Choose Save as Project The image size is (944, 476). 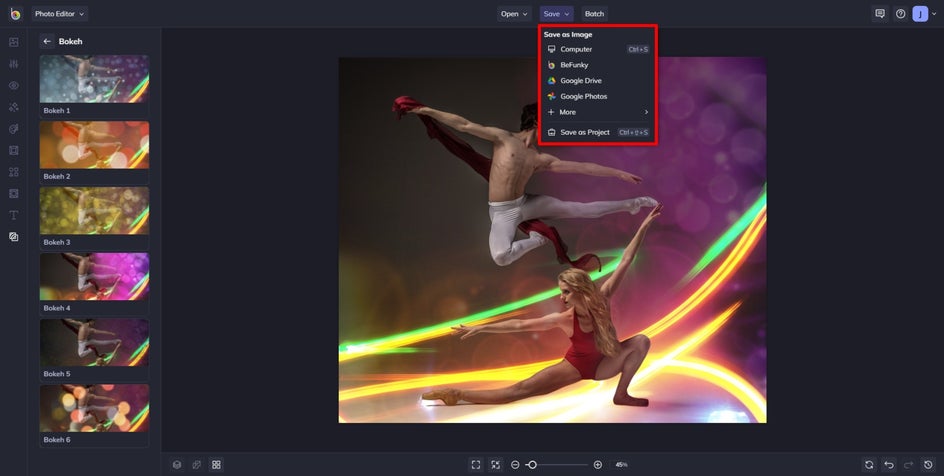point(597,132)
